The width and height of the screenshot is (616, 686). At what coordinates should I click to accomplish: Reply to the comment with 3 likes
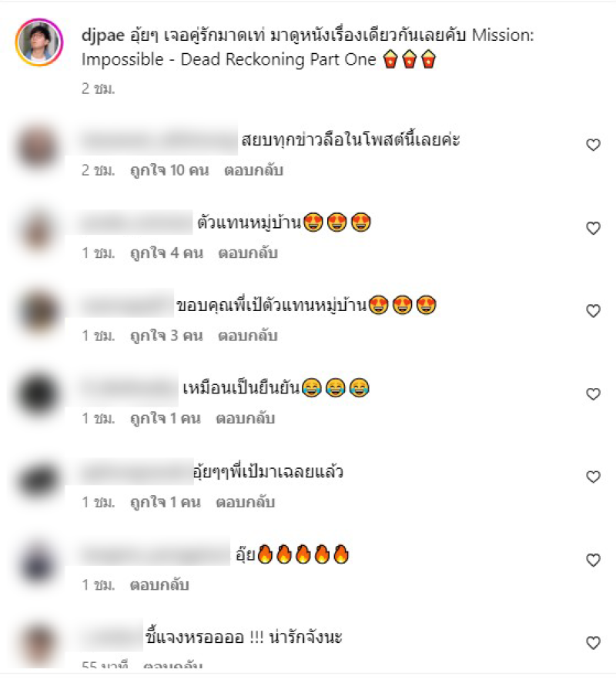pos(248,335)
